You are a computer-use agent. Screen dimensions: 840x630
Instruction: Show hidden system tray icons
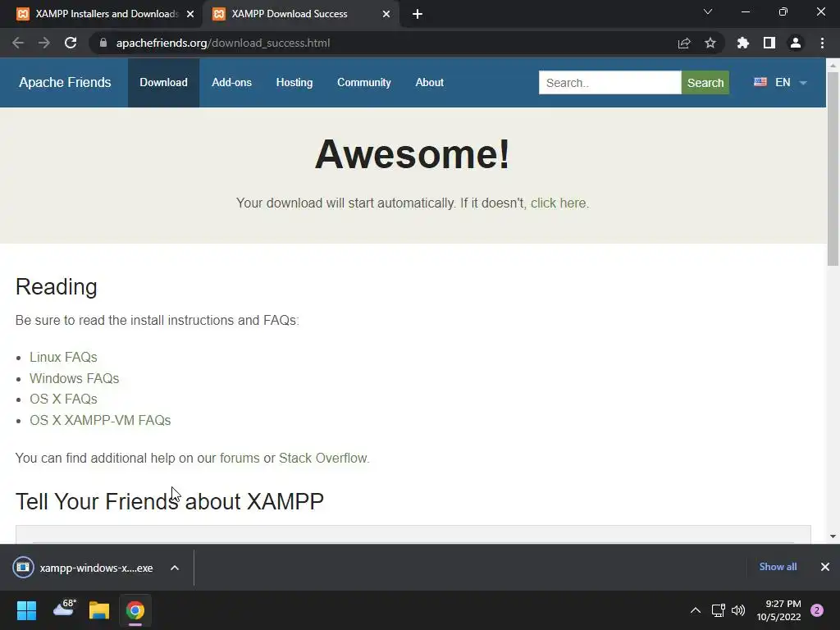tap(696, 610)
